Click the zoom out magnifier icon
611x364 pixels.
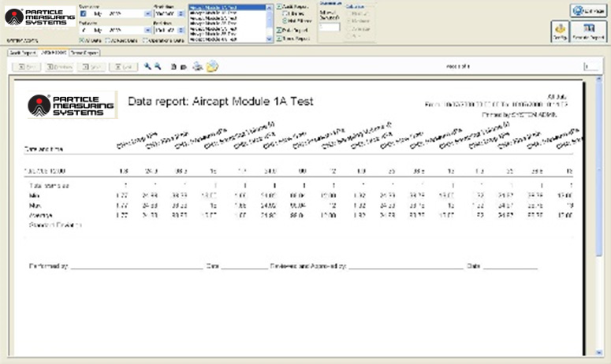158,67
